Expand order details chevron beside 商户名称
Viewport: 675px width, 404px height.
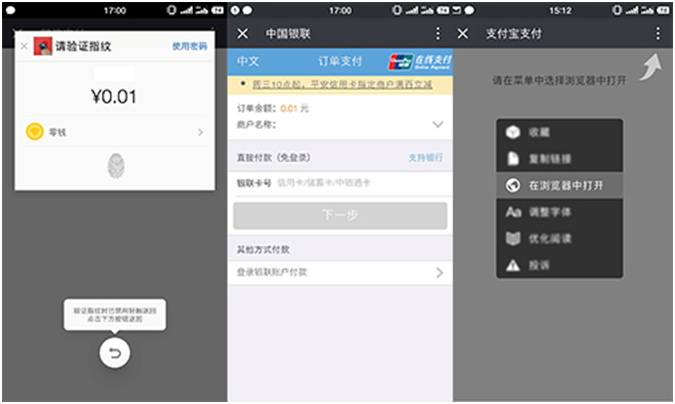pos(438,124)
